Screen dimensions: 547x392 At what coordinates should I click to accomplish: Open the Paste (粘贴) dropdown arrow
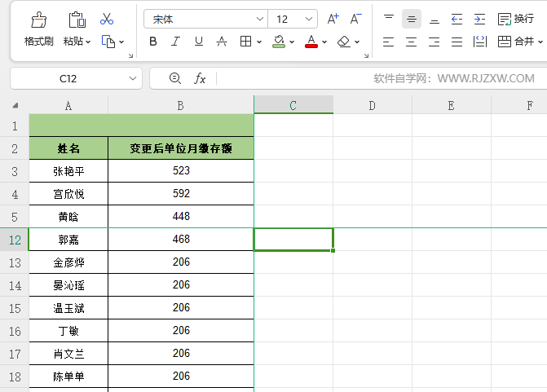pyautogui.click(x=88, y=42)
